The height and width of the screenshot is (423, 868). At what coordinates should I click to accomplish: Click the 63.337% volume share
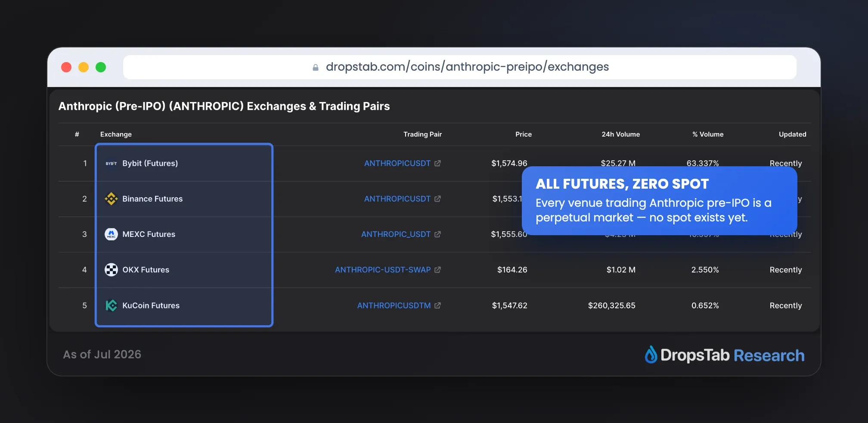click(703, 163)
